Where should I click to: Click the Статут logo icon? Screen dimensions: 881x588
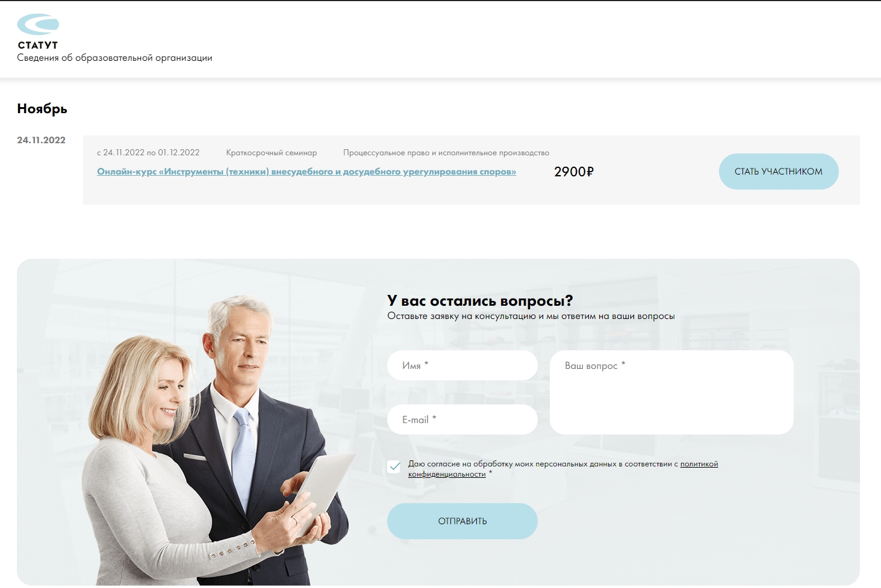click(x=38, y=25)
